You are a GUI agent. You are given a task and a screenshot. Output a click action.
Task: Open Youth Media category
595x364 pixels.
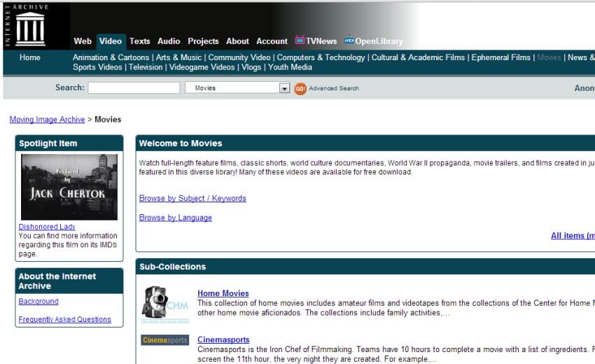click(290, 67)
